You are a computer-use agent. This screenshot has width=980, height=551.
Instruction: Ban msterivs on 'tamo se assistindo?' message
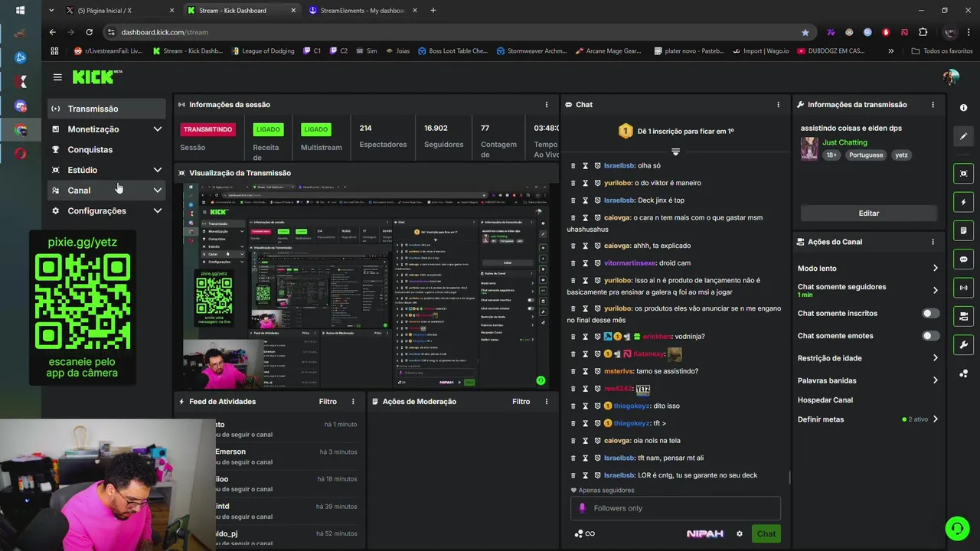point(597,371)
